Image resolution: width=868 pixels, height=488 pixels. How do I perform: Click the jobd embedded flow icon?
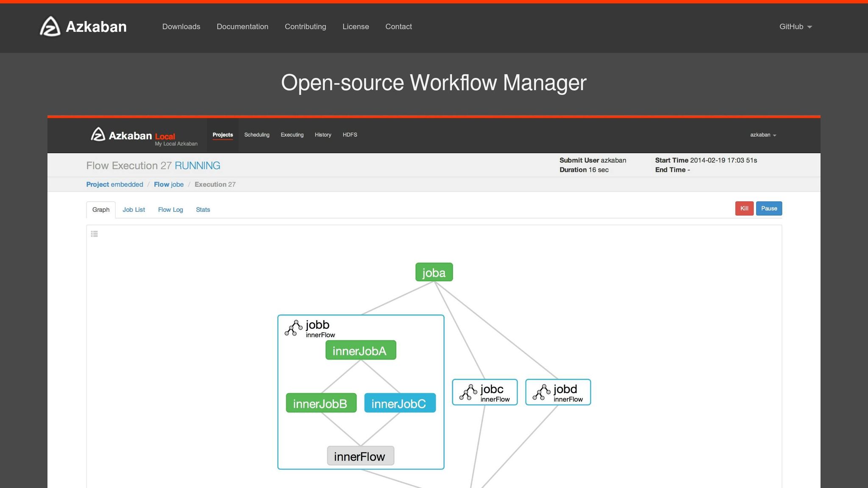coord(541,392)
